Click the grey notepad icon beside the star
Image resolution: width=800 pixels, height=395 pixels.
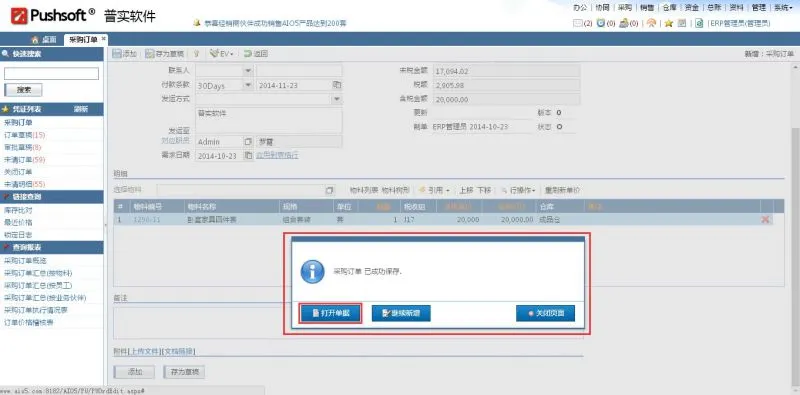pos(682,23)
